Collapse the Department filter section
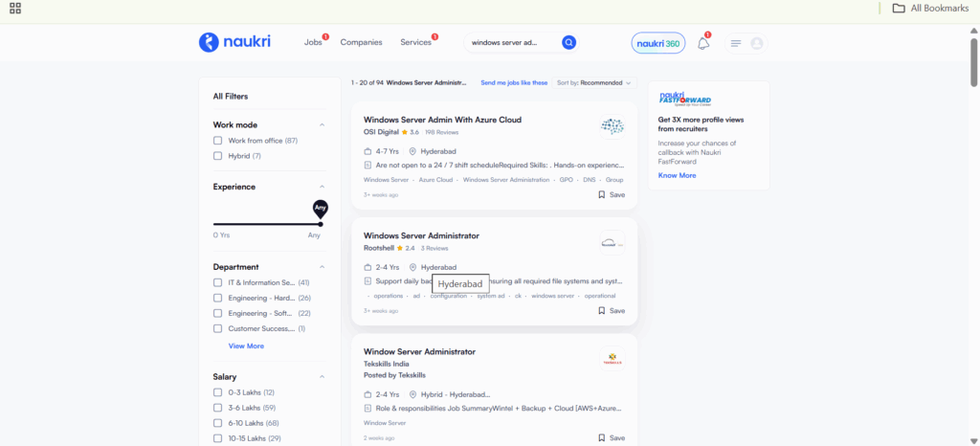Image resolution: width=980 pixels, height=446 pixels. pyautogui.click(x=322, y=267)
